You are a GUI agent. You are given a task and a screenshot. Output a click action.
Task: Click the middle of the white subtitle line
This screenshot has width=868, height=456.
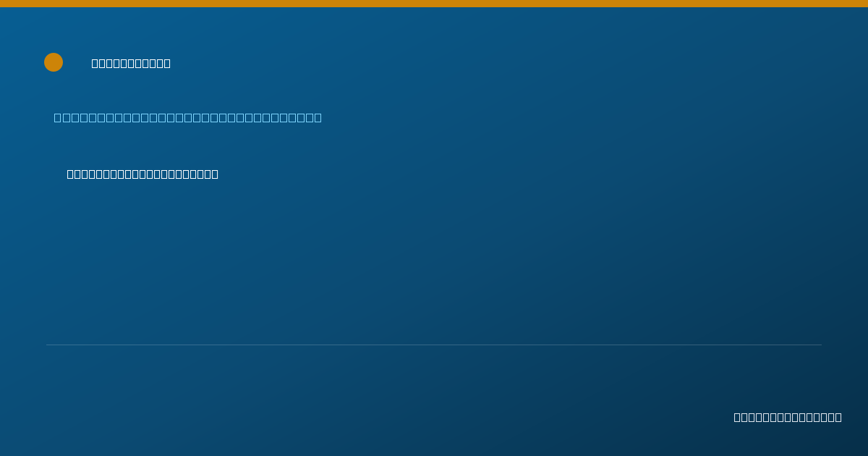pos(142,174)
